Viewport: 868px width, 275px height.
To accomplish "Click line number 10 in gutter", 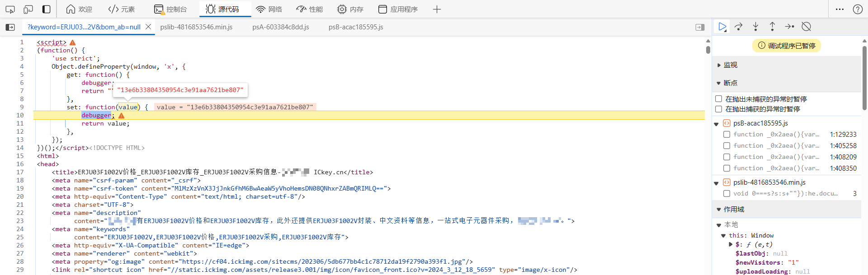I will [x=20, y=116].
